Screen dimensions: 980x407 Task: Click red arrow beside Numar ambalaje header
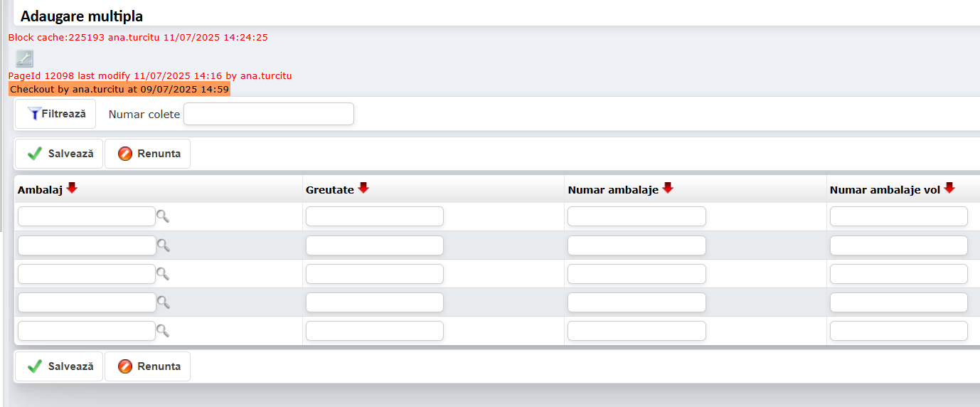(667, 188)
